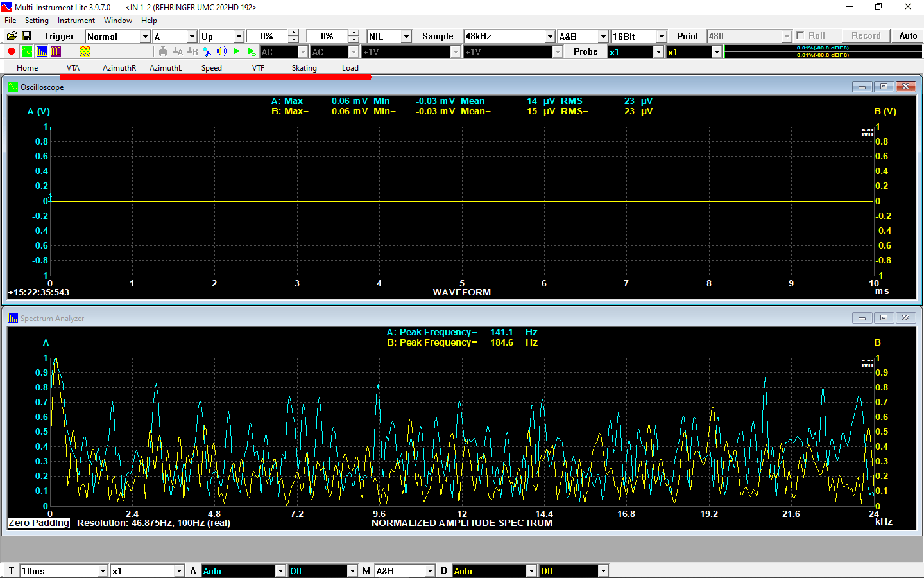The width and height of the screenshot is (924, 578).
Task: Open the VTF tab
Action: tap(258, 67)
